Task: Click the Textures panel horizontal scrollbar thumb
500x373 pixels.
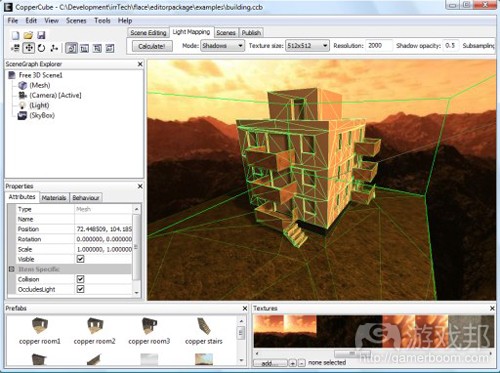Action: (352, 353)
